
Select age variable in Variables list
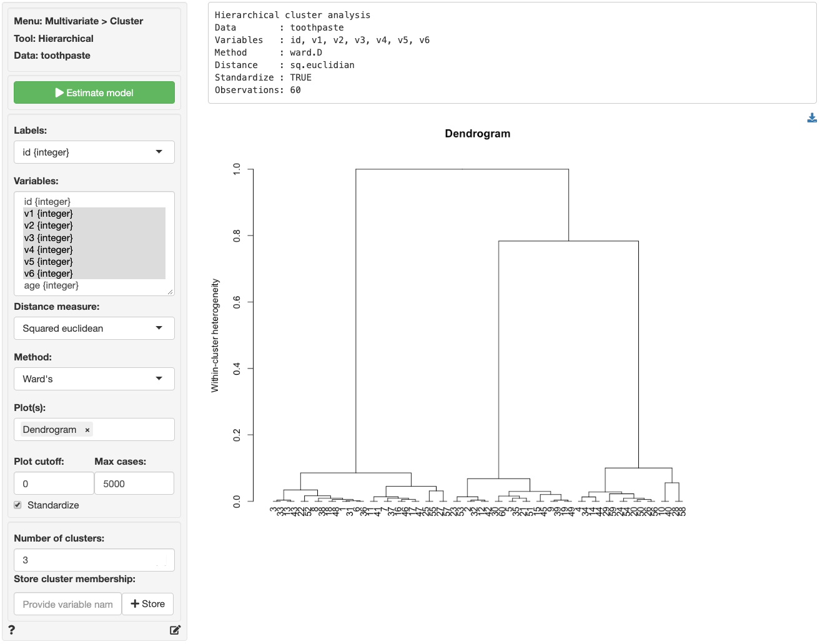pos(51,285)
